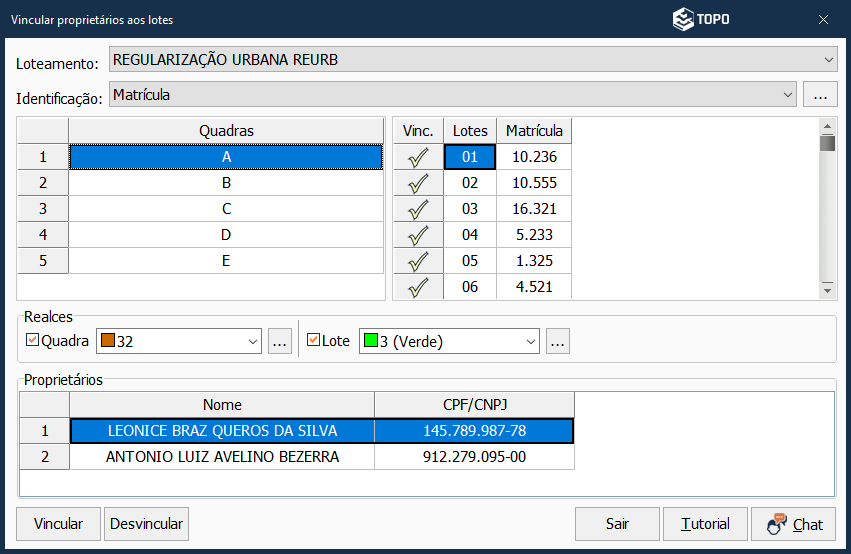Select owner Antonio Luiz Avelino Bezerra
Screen dimensions: 851x554
tap(222, 457)
